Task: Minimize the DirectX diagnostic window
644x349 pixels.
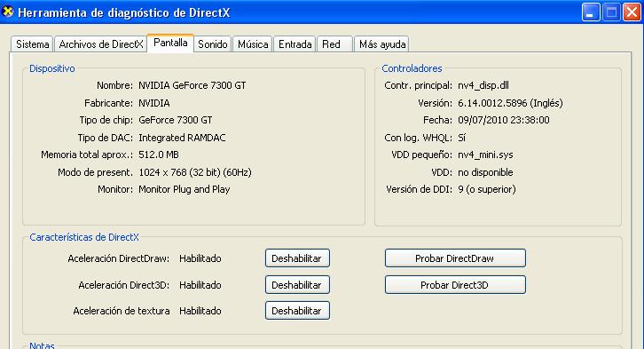Action: click(x=591, y=12)
